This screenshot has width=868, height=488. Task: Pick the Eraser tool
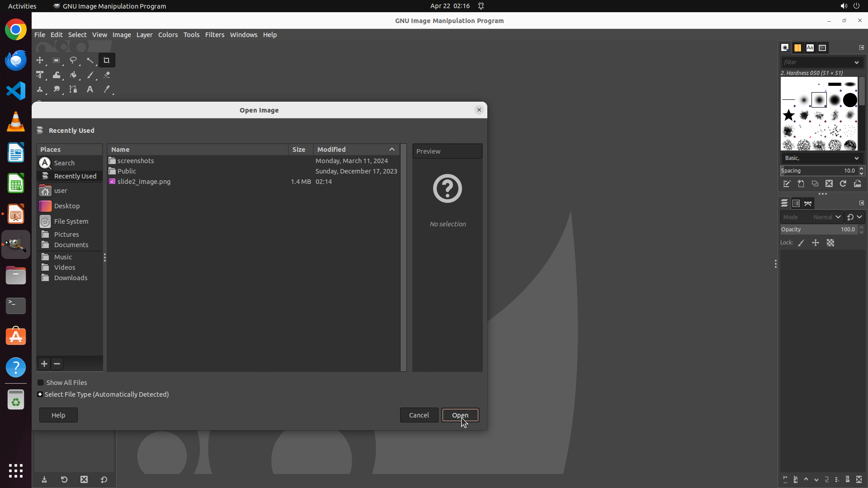click(x=107, y=75)
